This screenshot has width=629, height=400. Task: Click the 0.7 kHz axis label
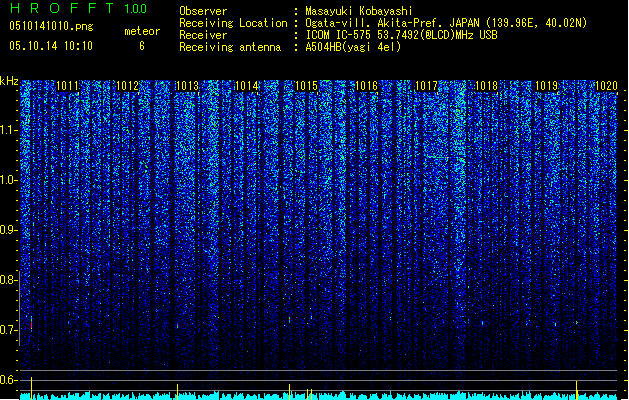[9, 330]
